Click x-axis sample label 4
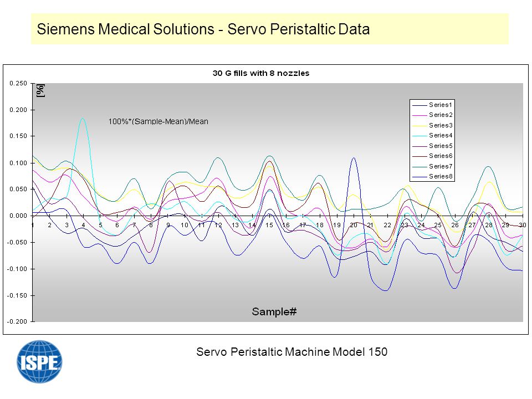This screenshot has width=532, height=399. (83, 225)
